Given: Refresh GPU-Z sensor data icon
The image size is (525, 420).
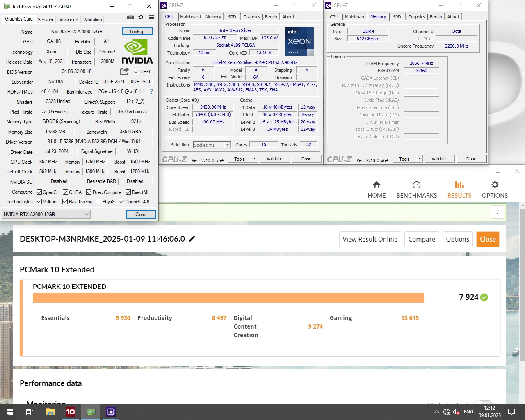Looking at the screenshot, I should click(141, 17).
